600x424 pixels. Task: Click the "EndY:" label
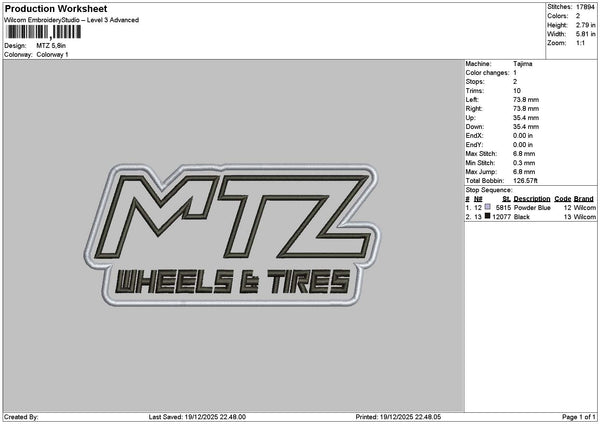[474, 145]
